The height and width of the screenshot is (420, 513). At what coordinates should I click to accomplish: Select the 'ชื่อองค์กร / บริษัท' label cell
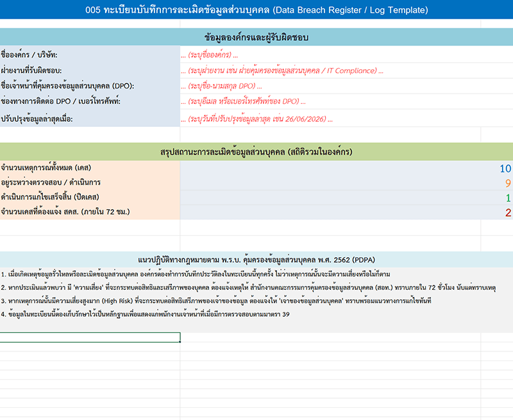pos(90,55)
